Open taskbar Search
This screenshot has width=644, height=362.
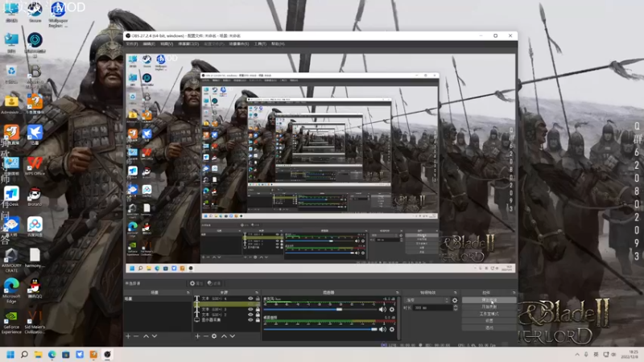tap(24, 354)
